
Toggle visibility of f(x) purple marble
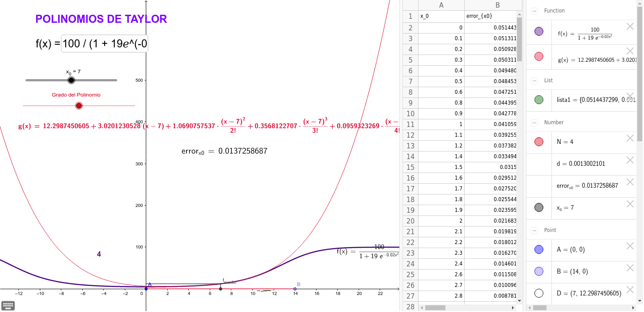(539, 31)
